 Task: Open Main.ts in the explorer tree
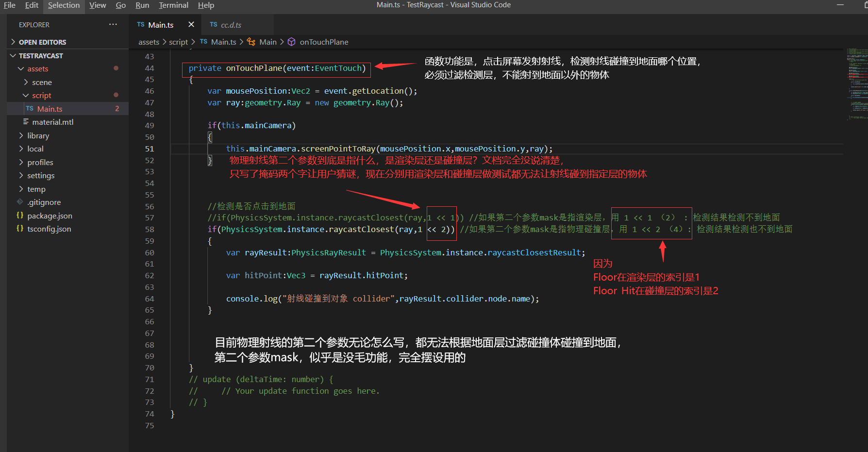(50, 109)
